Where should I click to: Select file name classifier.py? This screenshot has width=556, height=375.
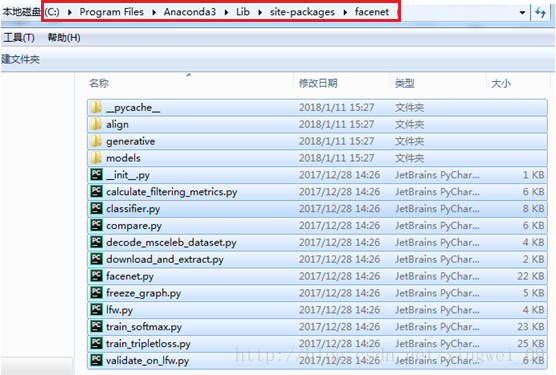(133, 209)
